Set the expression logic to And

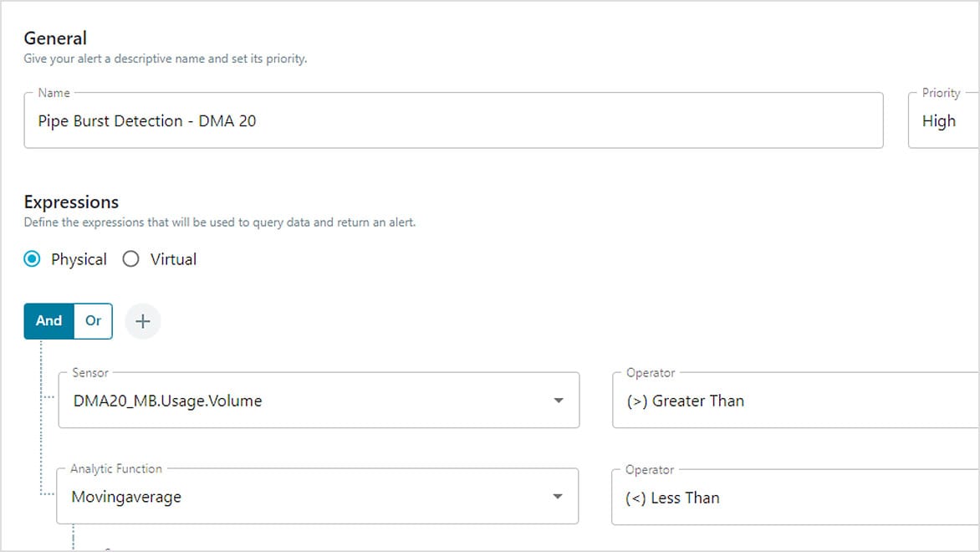[48, 321]
